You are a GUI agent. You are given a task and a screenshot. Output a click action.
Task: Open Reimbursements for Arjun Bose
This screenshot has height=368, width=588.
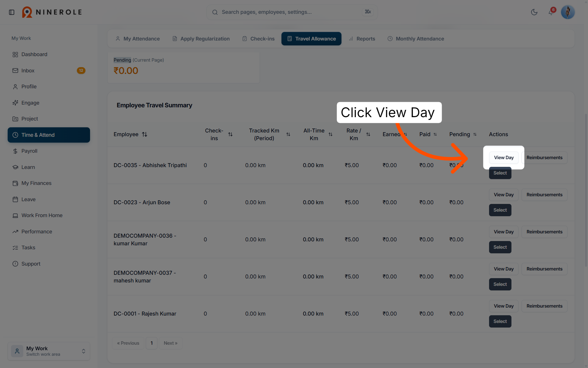pyautogui.click(x=545, y=195)
